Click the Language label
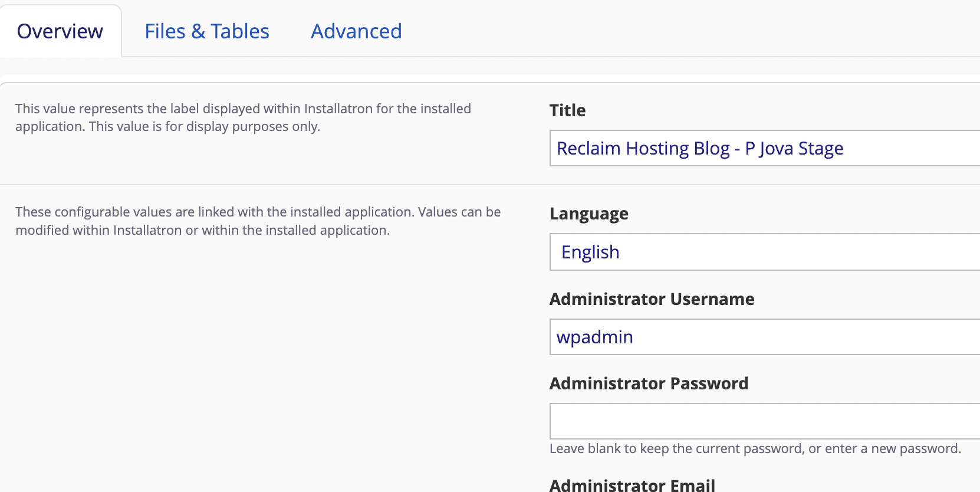The width and height of the screenshot is (980, 492). point(588,214)
